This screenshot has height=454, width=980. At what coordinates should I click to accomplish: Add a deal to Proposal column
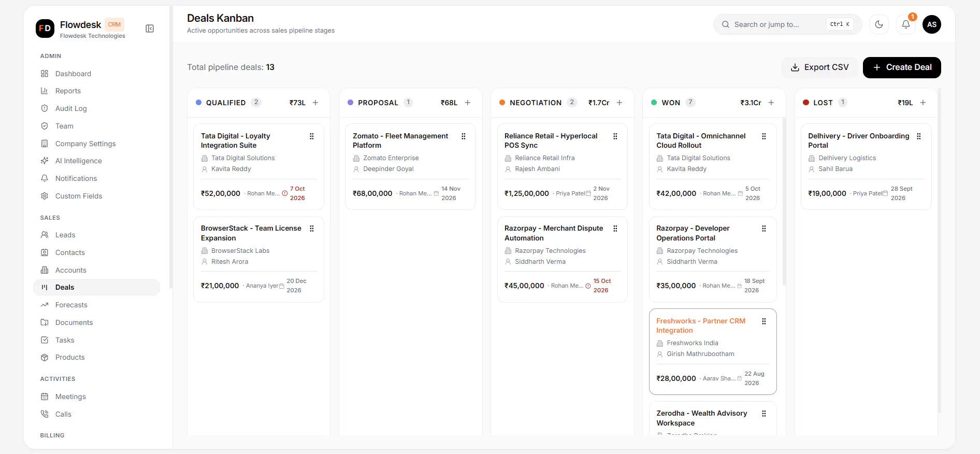(468, 103)
